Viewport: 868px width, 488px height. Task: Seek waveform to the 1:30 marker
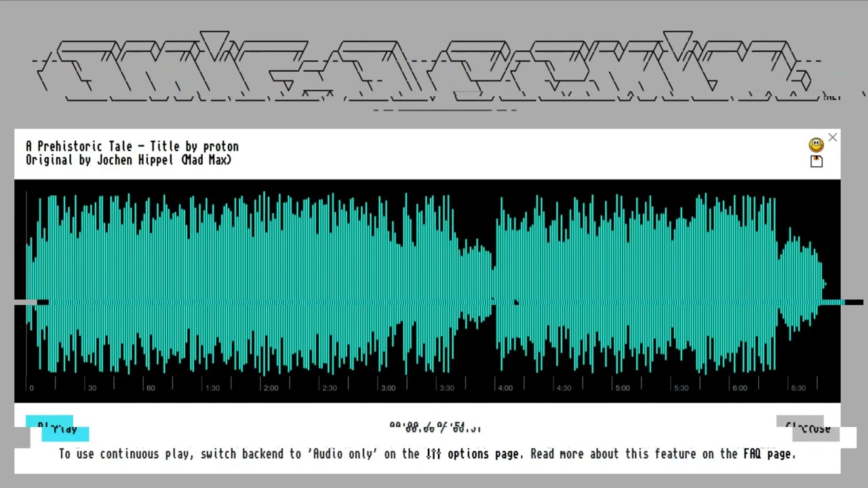coord(212,388)
